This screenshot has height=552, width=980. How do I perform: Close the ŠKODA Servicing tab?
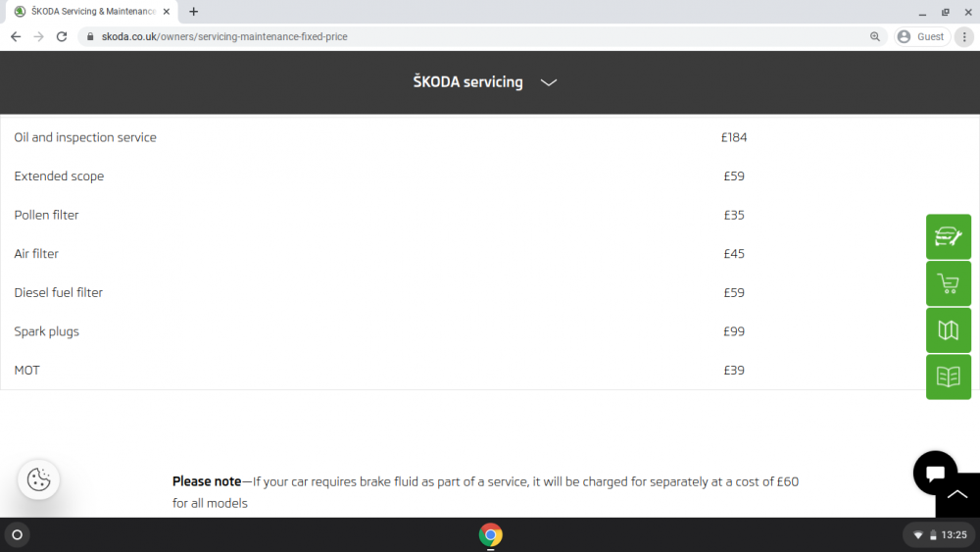pos(167,11)
